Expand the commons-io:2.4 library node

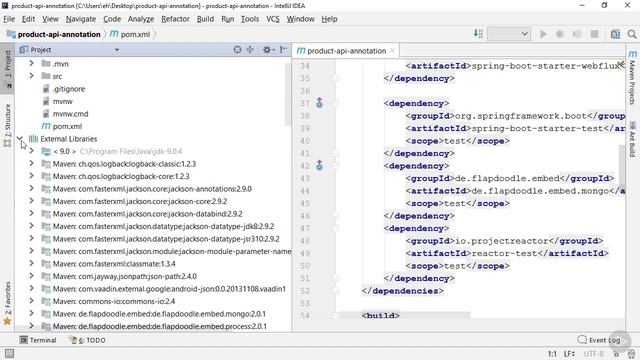(31, 301)
